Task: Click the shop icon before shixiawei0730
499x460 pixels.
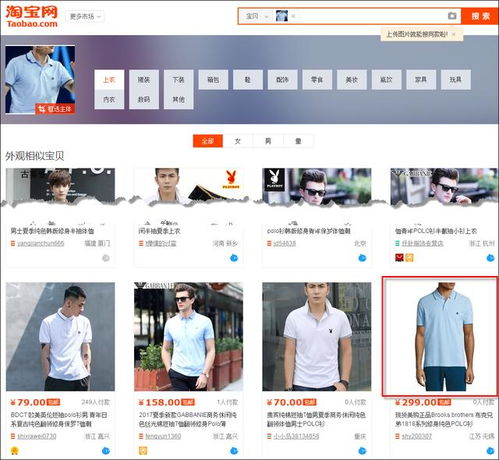Action: point(13,436)
